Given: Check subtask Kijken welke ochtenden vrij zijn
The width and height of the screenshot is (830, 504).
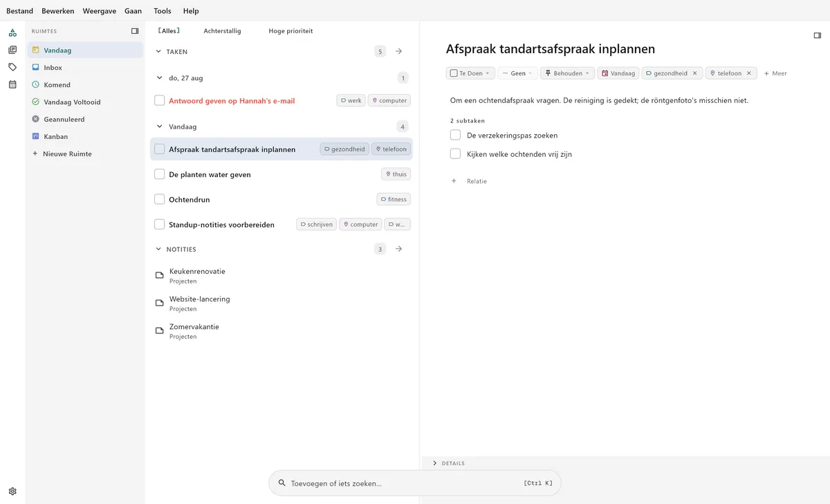Looking at the screenshot, I should (455, 153).
